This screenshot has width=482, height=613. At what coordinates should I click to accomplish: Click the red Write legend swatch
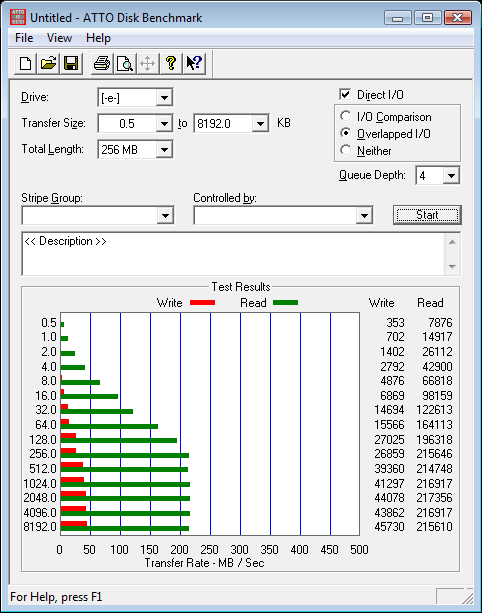(x=202, y=302)
